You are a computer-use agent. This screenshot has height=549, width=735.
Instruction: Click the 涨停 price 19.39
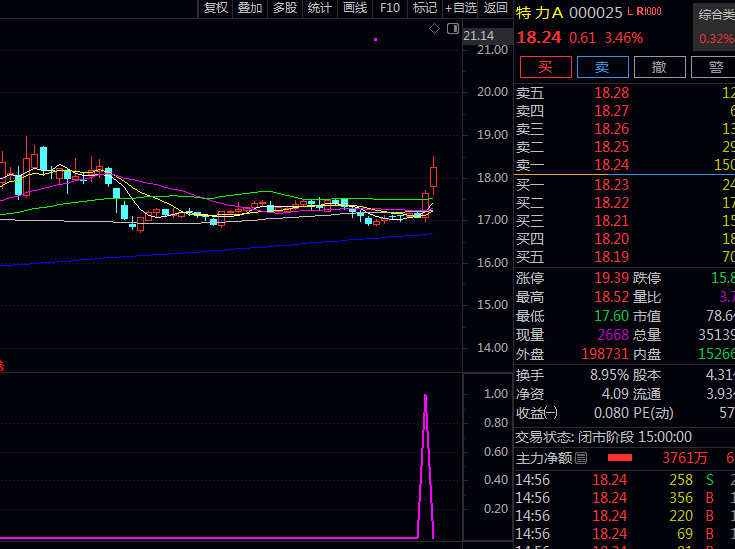pyautogui.click(x=611, y=278)
